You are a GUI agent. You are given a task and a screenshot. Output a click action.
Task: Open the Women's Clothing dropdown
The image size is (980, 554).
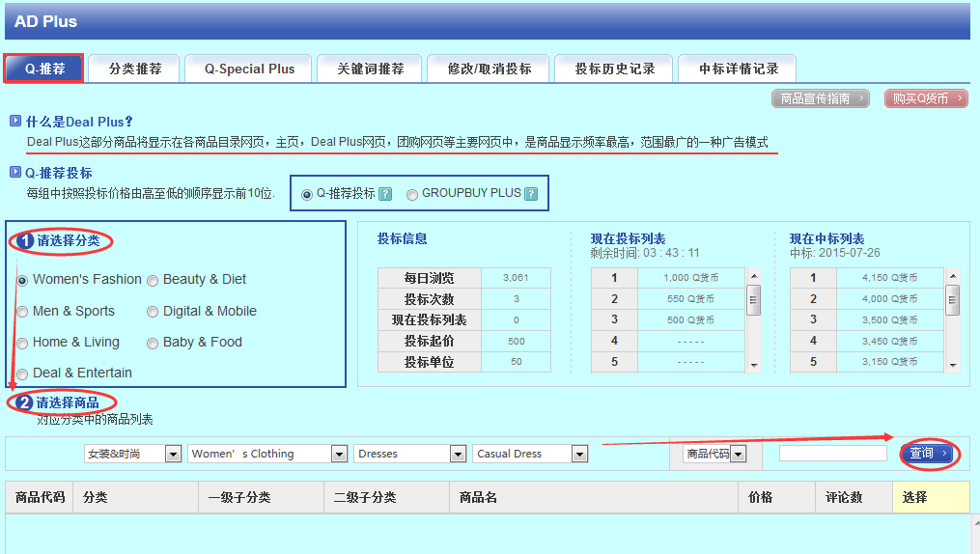click(267, 454)
